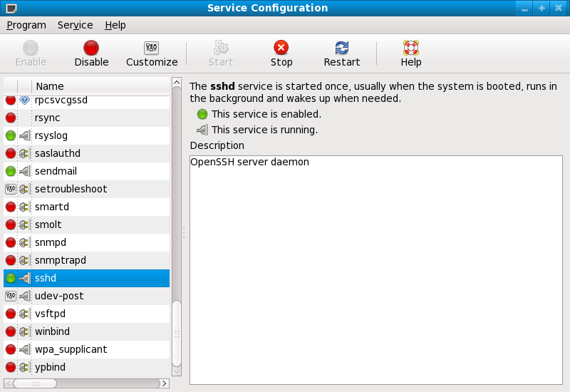570x392 pixels.
Task: Open Help via lifebuoy icon
Action: click(411, 48)
